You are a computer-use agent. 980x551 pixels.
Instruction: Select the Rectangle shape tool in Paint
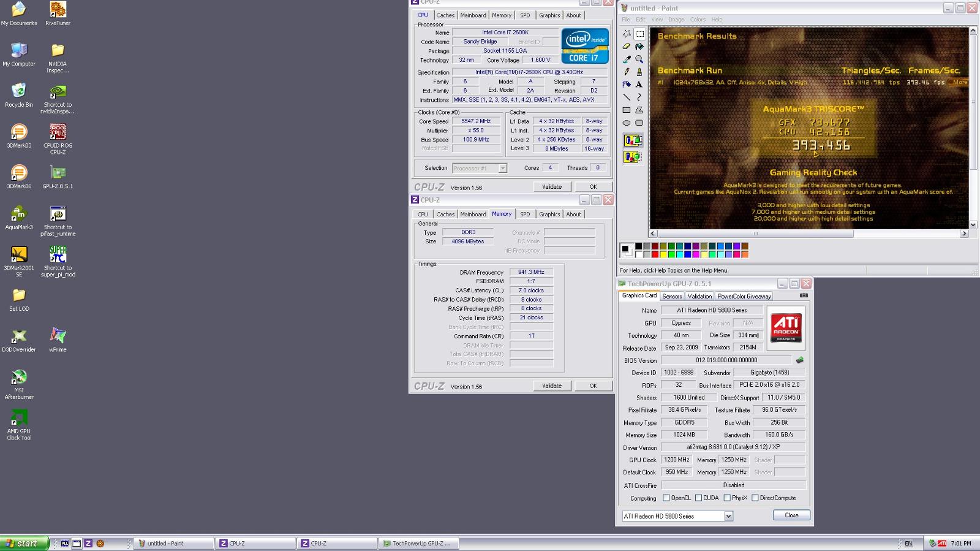627,110
